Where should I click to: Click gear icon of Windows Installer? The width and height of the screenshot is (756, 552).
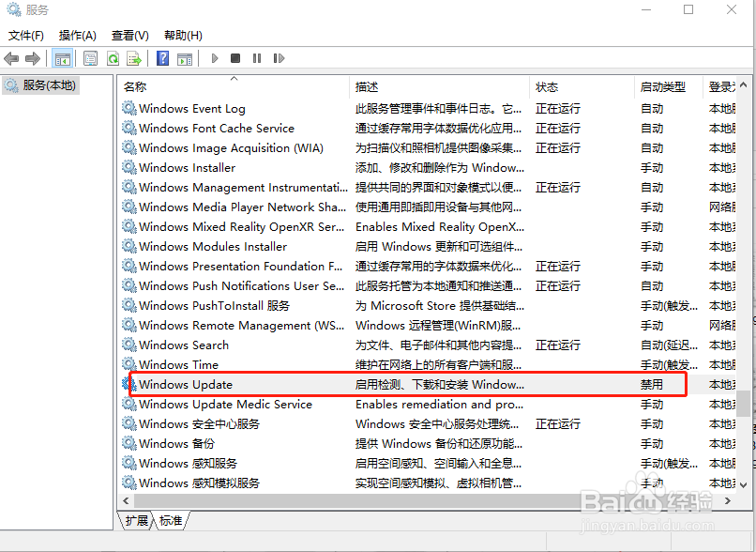click(x=129, y=167)
